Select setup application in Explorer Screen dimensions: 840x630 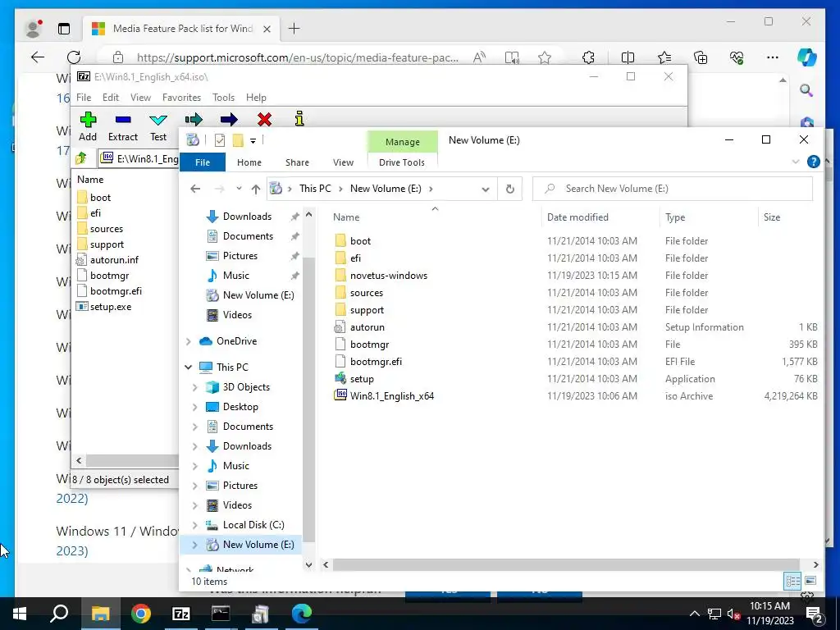(x=362, y=379)
